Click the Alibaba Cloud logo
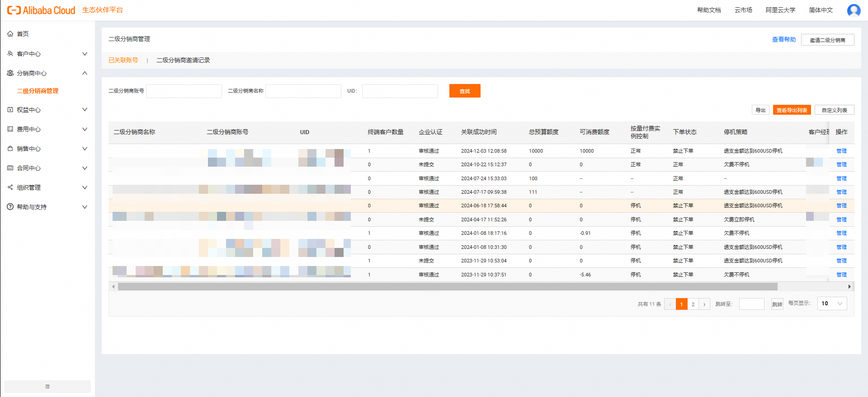This screenshot has height=397, width=868. [41, 10]
